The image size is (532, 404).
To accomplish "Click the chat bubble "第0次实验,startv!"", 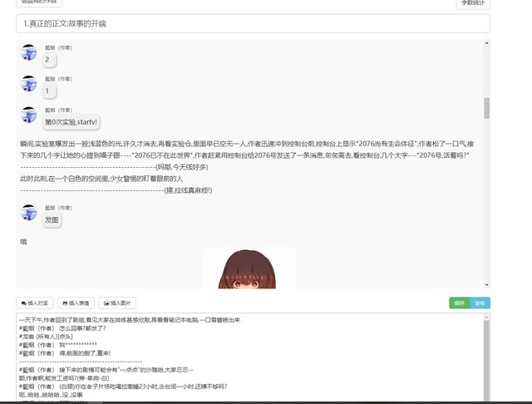I will tap(71, 122).
